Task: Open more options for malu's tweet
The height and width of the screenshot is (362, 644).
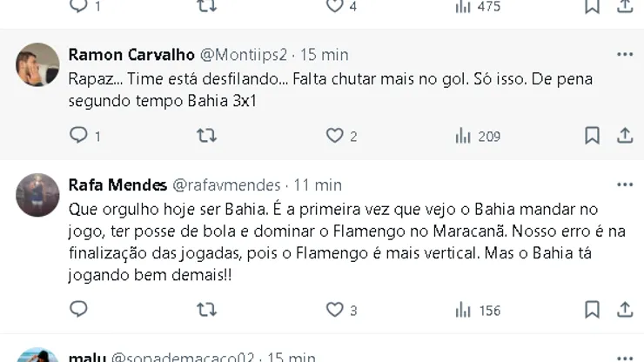Action: [x=625, y=357]
